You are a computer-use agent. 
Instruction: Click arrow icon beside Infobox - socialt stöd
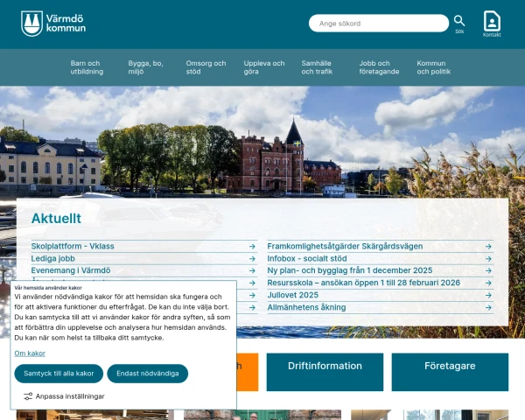click(488, 259)
